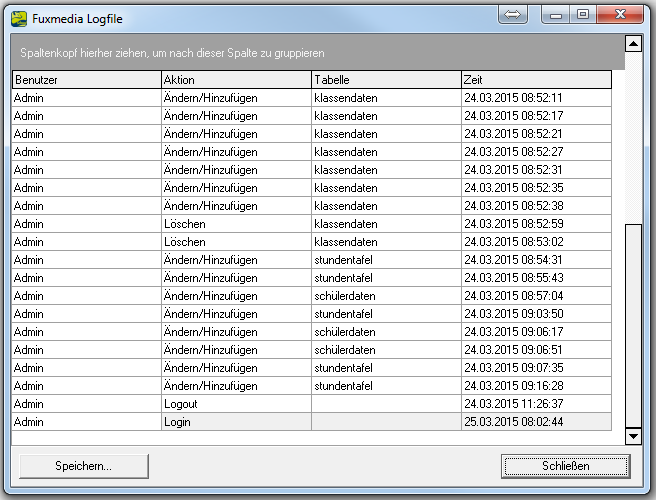Select schülerdaten cell in the 08:57:04 row
Image resolution: width=656 pixels, height=500 pixels.
tap(387, 295)
